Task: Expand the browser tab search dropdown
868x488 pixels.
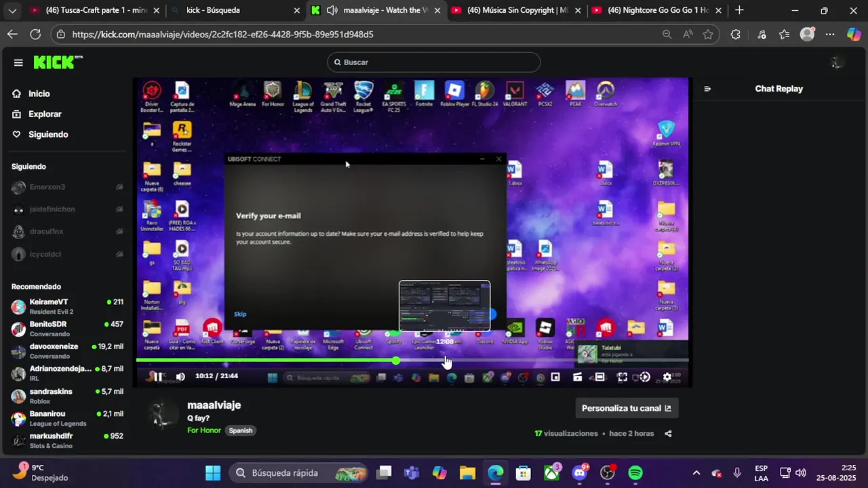Action: 12,10
